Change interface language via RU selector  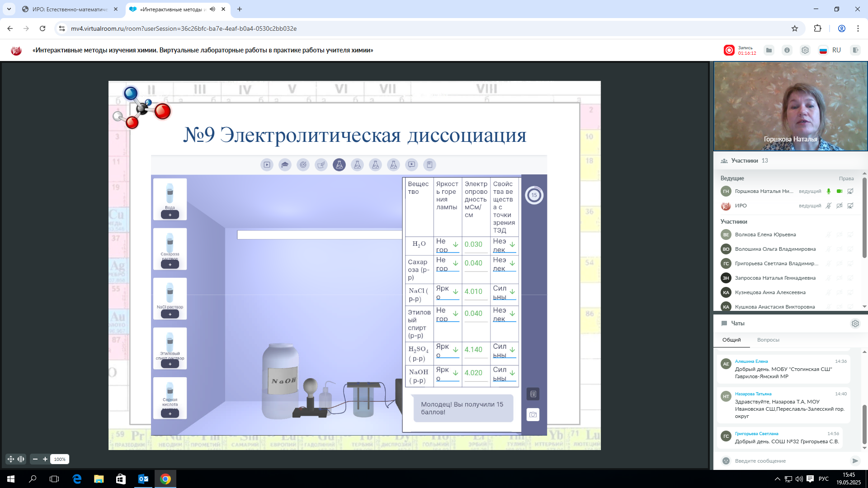pos(831,50)
